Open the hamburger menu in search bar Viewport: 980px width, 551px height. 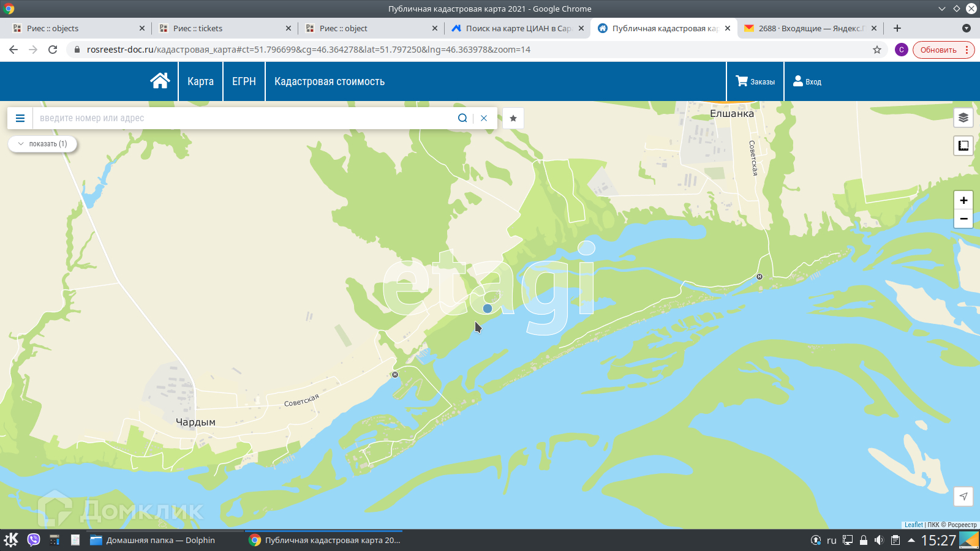pos(20,118)
